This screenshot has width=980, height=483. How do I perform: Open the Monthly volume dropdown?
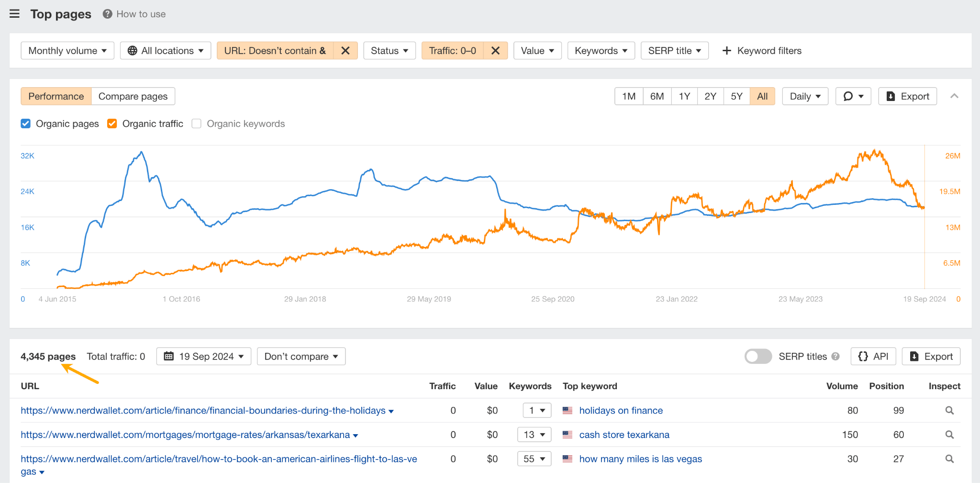click(x=67, y=51)
